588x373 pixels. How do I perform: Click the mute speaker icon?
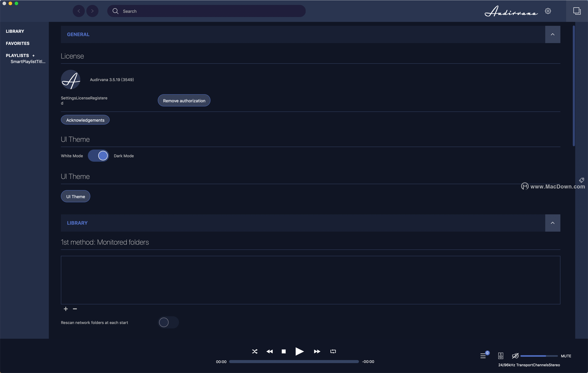(x=515, y=356)
